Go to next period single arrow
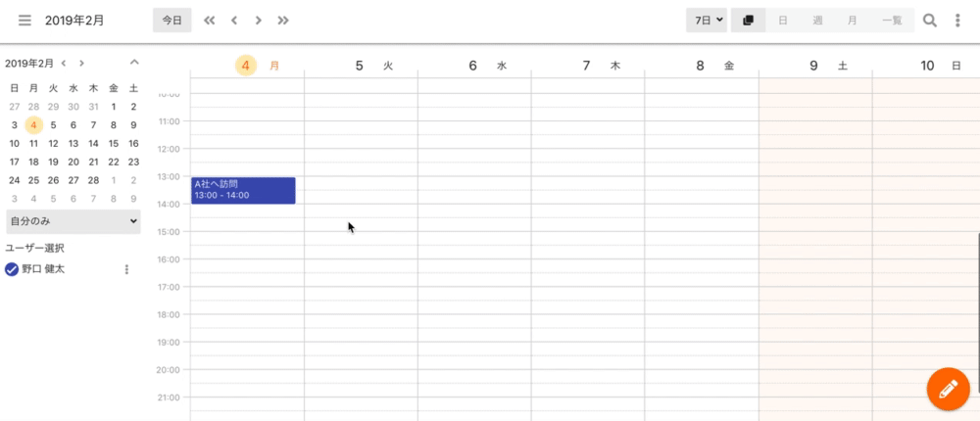The height and width of the screenshot is (421, 980). [x=258, y=21]
